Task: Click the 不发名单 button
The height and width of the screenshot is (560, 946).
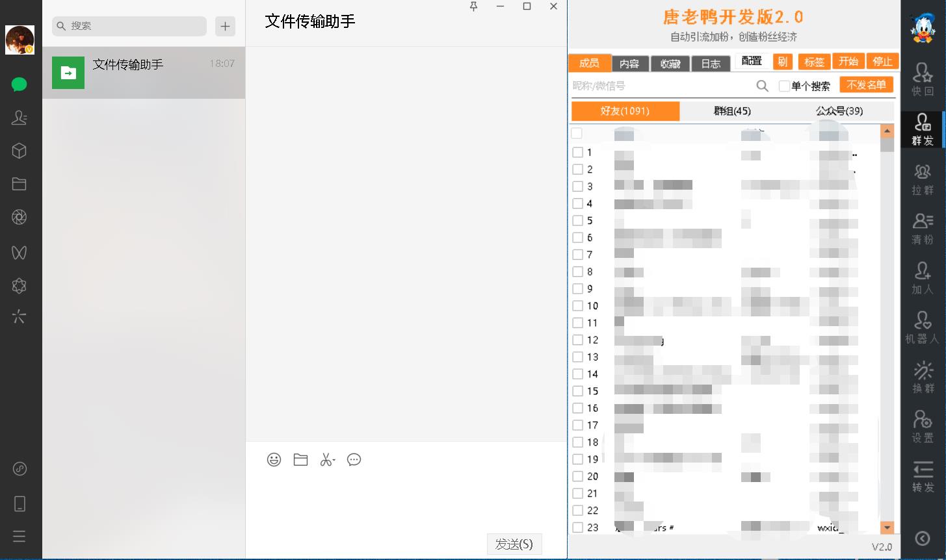Action: (x=867, y=84)
